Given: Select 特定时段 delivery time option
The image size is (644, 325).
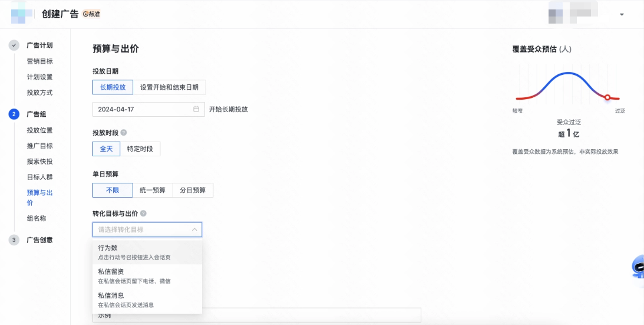Looking at the screenshot, I should coord(140,149).
